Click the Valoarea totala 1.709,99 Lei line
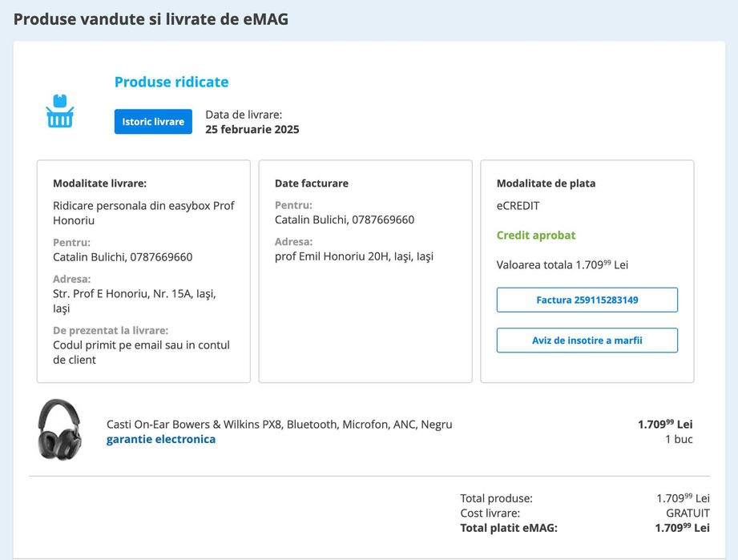Screen dimensions: 738x560 tap(563, 264)
